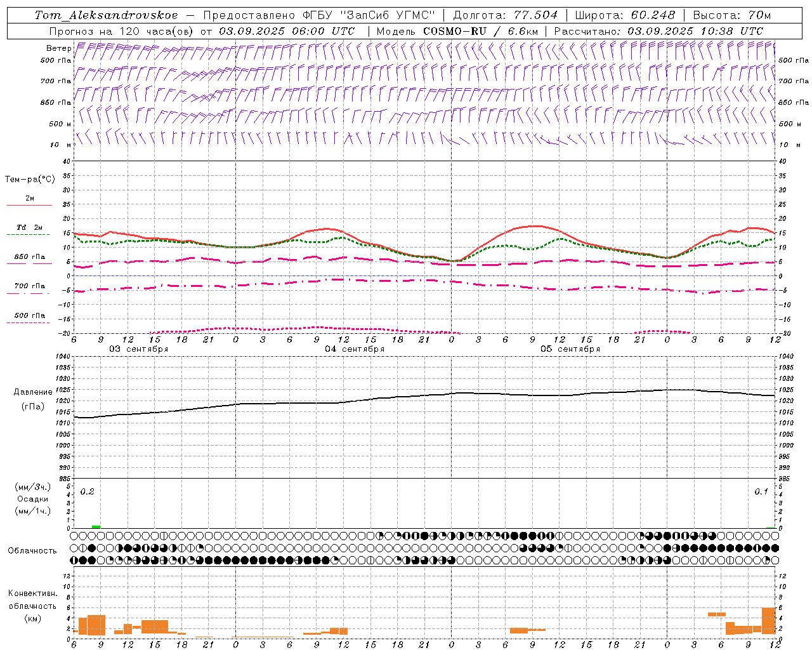Click the Широта: 60.248 value
Screen dimensions: 812x650
click(625, 15)
